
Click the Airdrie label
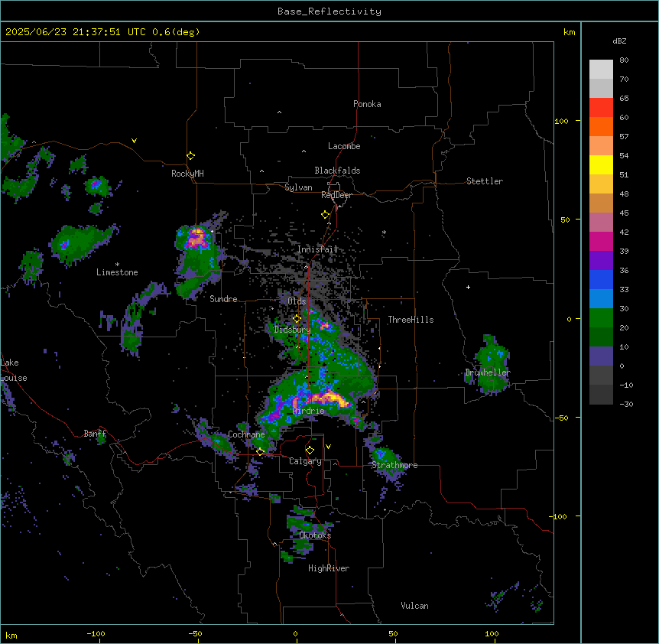pyautogui.click(x=309, y=411)
